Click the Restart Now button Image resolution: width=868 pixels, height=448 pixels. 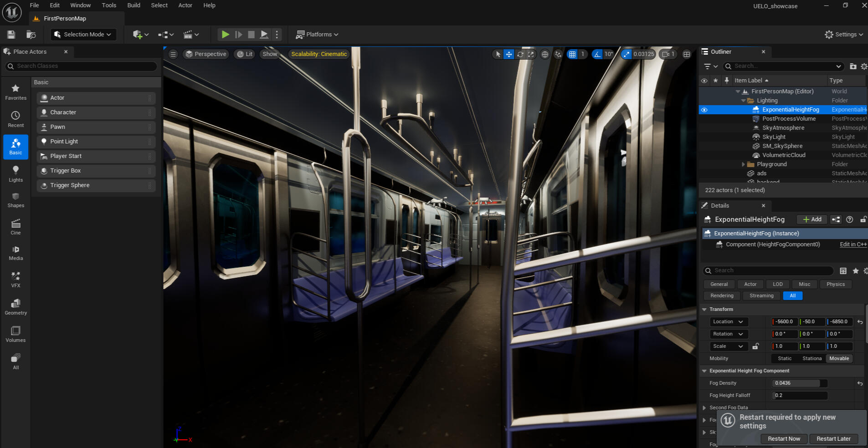(x=784, y=439)
